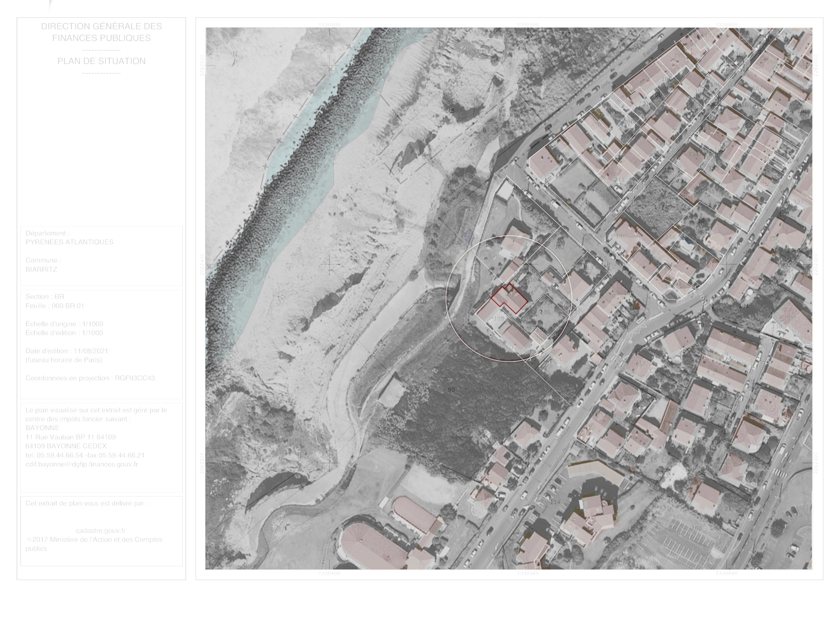Click parcel label 110 near path
This screenshot has height=630, width=840.
coord(421,302)
